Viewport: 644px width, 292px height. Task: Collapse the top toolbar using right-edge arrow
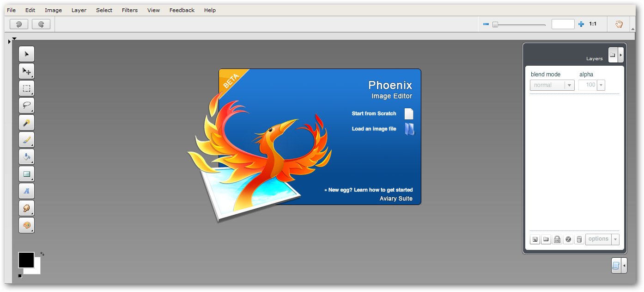(x=633, y=29)
